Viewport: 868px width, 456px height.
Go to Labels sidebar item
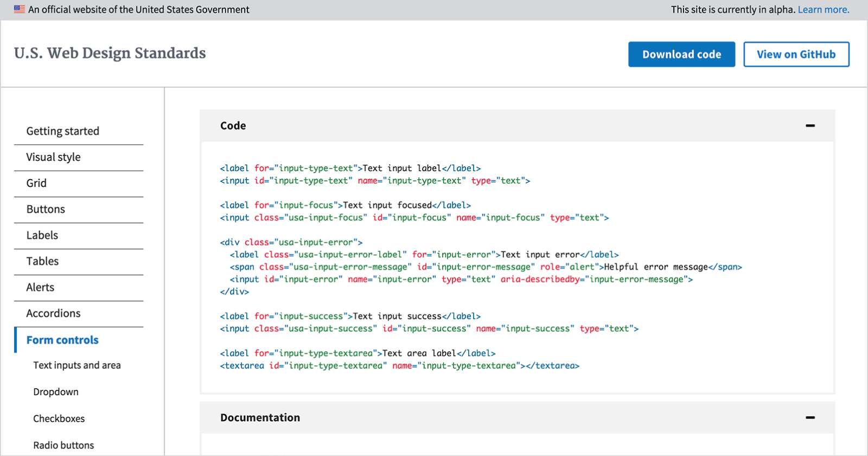point(42,235)
